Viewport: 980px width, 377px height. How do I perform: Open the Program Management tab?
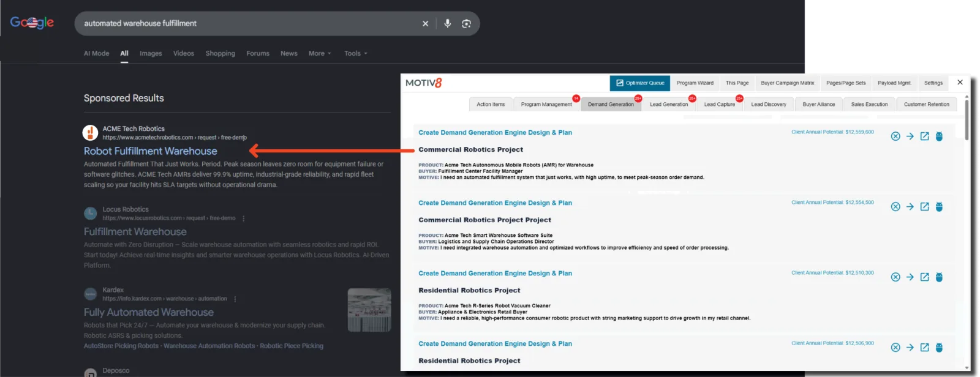(x=546, y=104)
